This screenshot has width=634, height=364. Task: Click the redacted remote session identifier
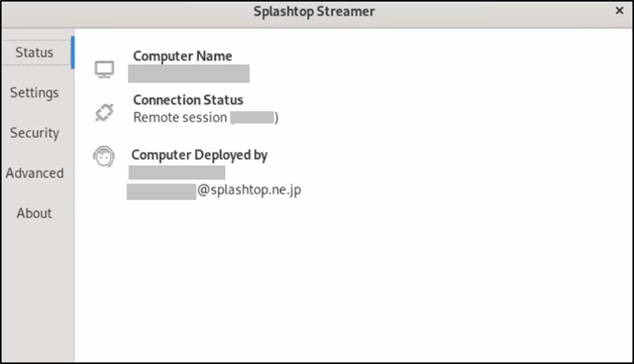point(252,117)
